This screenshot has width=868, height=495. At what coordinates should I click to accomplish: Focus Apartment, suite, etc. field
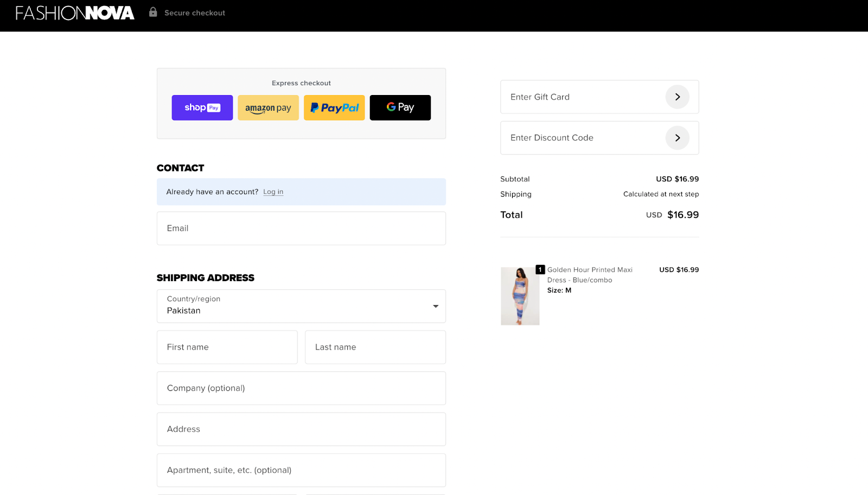(x=301, y=470)
